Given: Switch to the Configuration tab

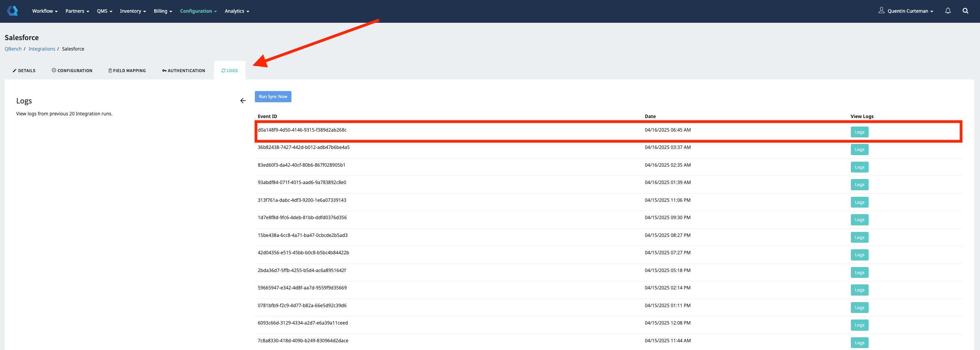Looking at the screenshot, I should [x=72, y=71].
